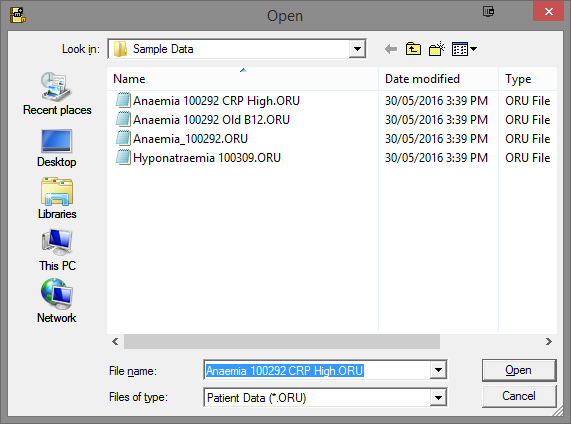Click the title bar pin icon
This screenshot has height=424, width=571.
tap(488, 11)
